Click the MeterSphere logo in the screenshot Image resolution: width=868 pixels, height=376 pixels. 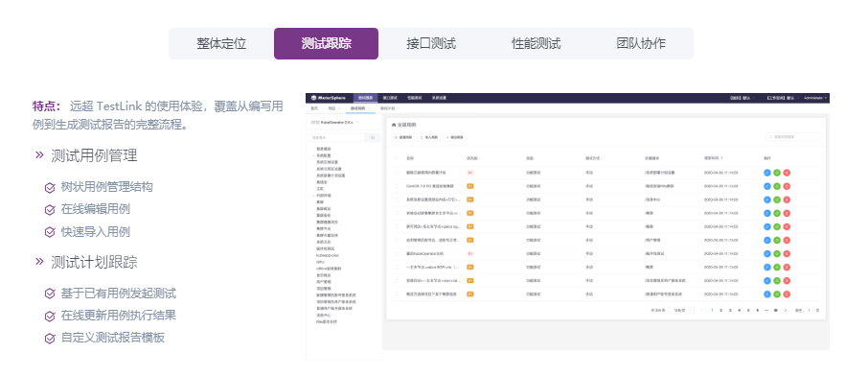(329, 98)
